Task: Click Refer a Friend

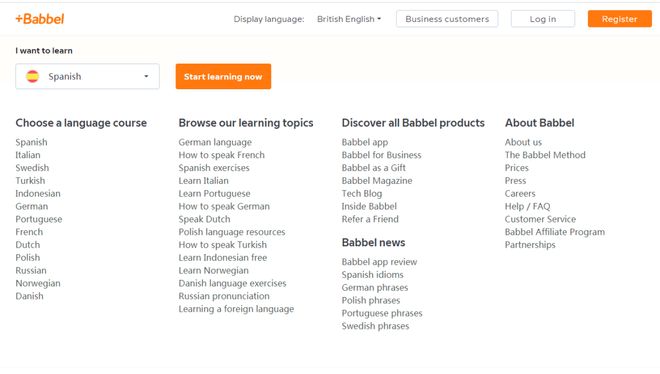Action: (x=370, y=219)
